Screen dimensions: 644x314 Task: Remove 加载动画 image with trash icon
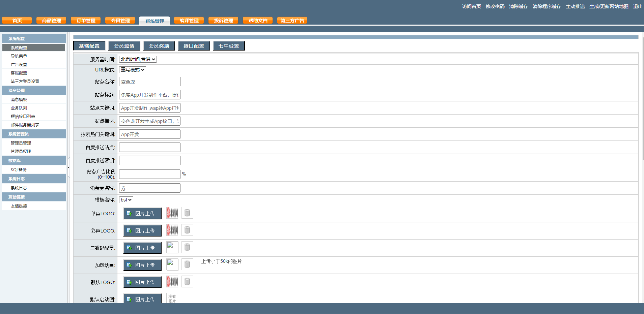pos(187,264)
